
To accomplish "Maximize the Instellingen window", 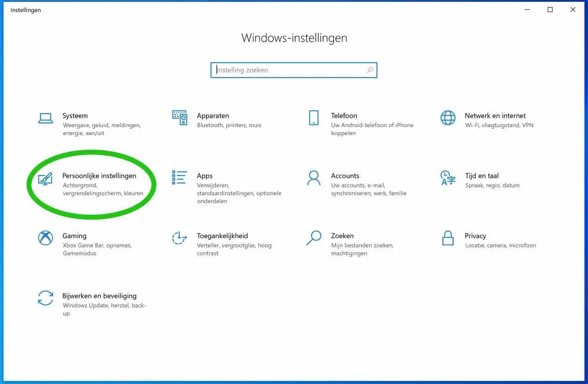I will [x=550, y=10].
